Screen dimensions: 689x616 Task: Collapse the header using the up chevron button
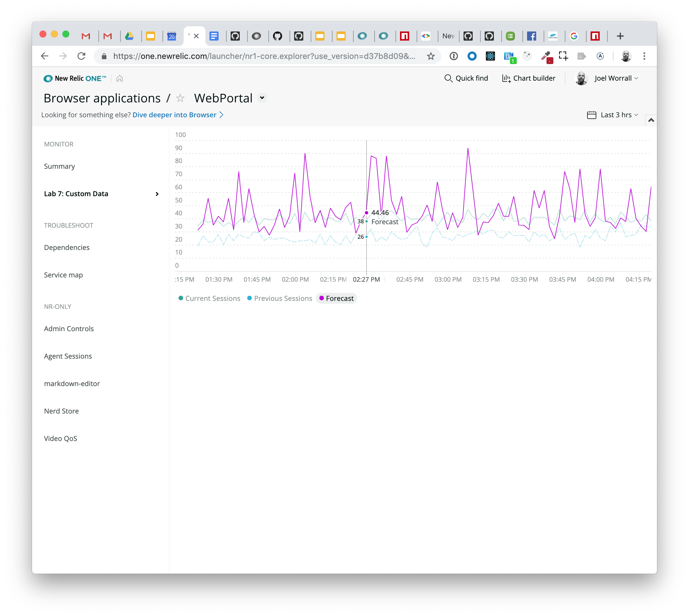(651, 120)
